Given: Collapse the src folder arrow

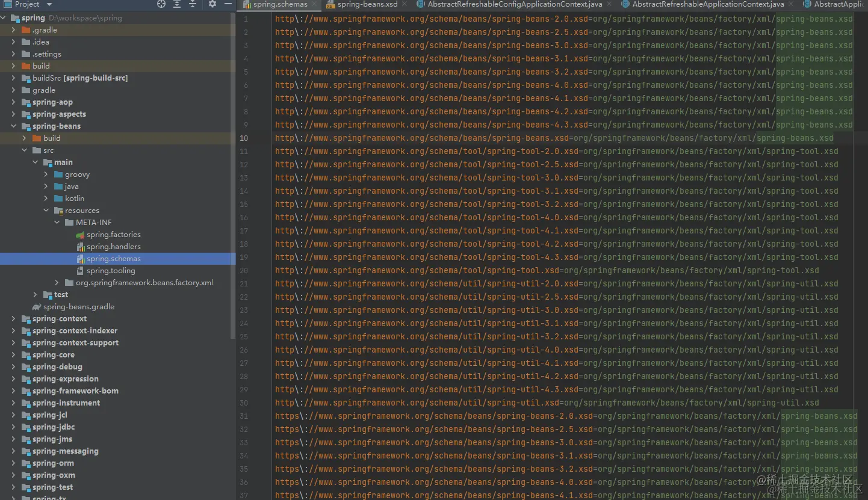Looking at the screenshot, I should [x=24, y=150].
